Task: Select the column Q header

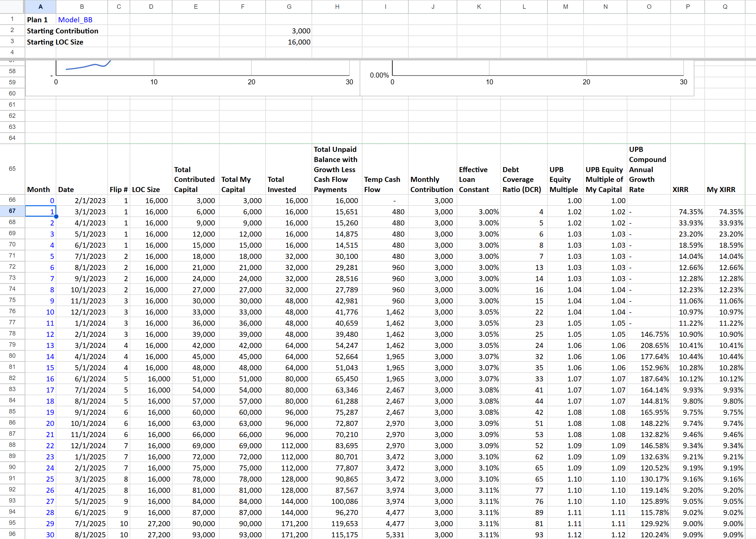Action: 725,6
